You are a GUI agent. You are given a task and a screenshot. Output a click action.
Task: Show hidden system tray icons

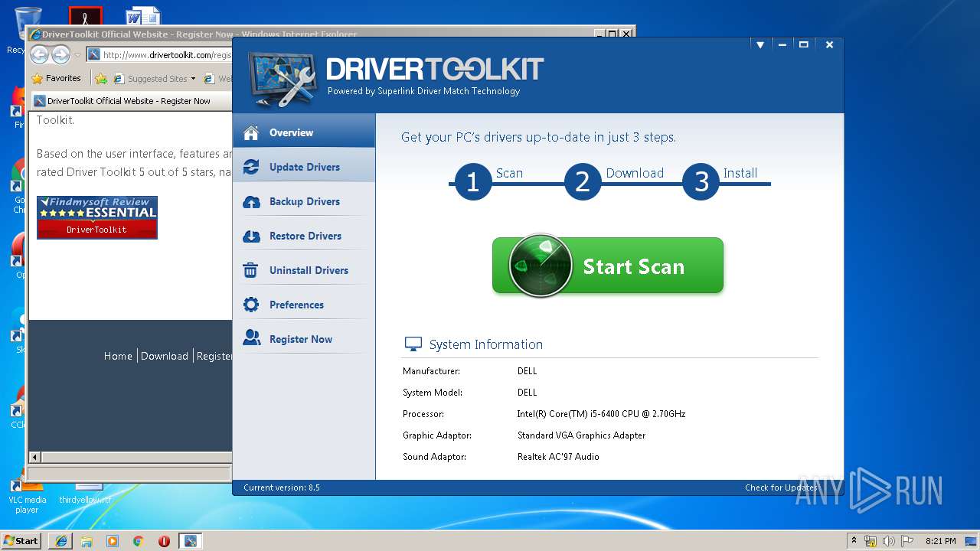click(x=854, y=541)
